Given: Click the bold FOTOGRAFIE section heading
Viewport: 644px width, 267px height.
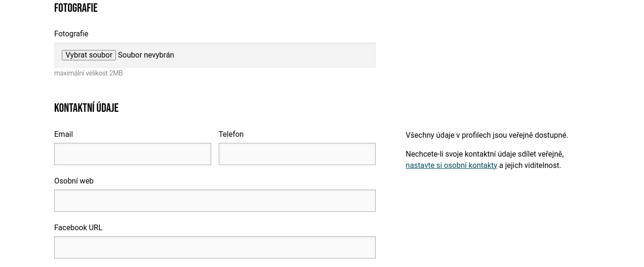Looking at the screenshot, I should (x=76, y=8).
